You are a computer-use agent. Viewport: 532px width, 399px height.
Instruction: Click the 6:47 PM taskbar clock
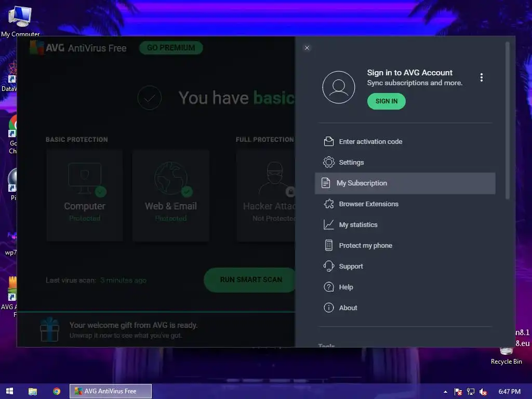tap(510, 392)
